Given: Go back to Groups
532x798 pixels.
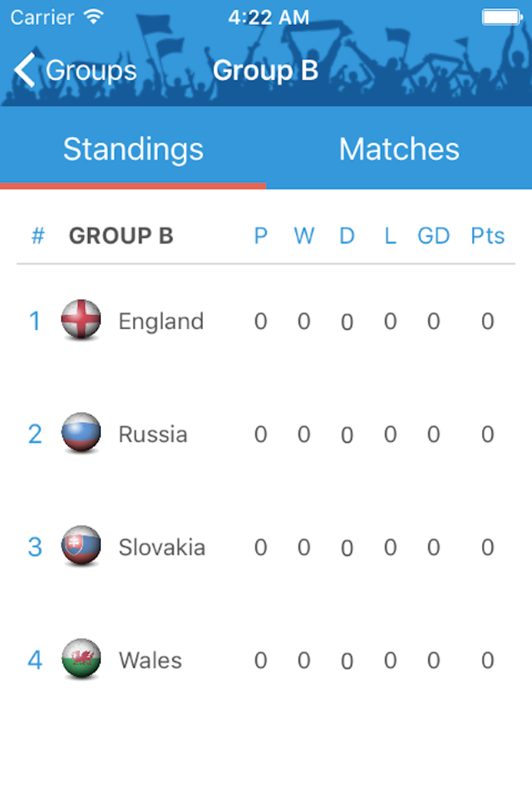Looking at the screenshot, I should tap(76, 70).
